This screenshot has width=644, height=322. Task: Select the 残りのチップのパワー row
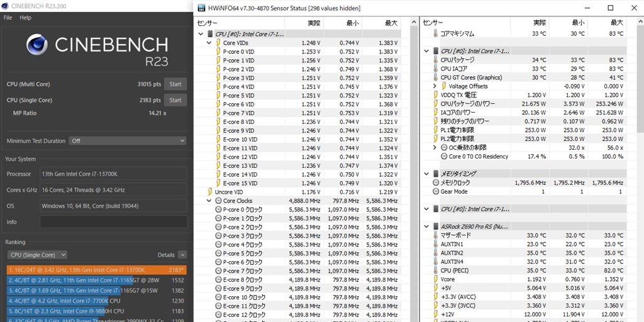pos(524,121)
